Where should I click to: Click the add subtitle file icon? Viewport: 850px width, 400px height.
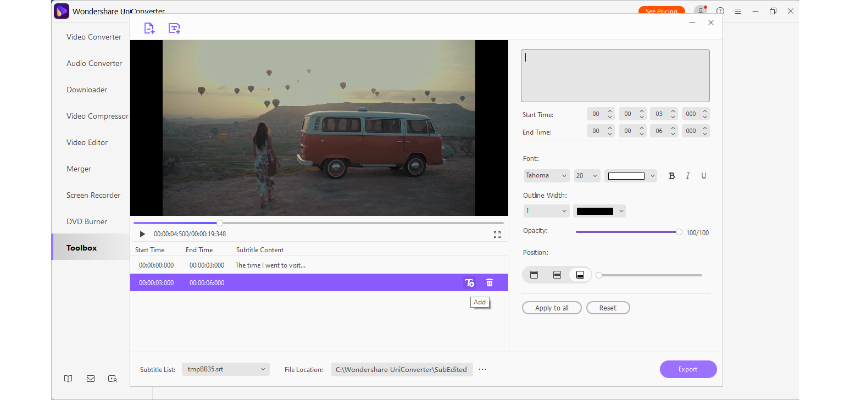149,28
